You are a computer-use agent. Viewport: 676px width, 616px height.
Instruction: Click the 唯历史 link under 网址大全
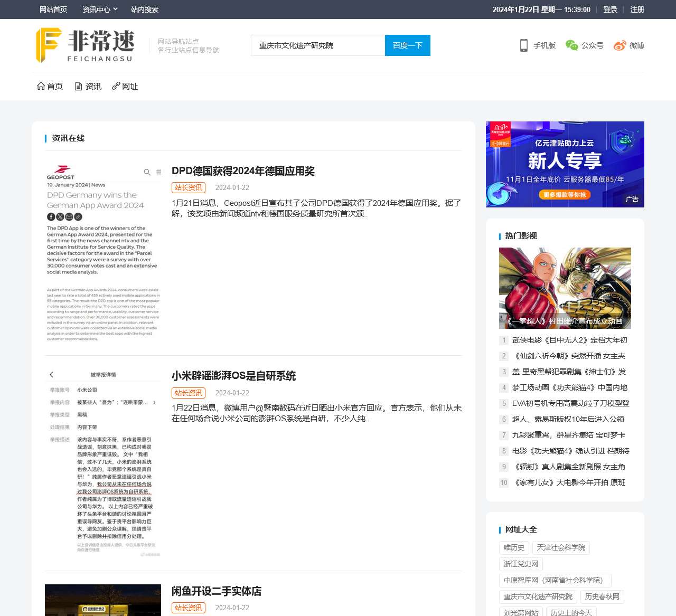pos(513,547)
